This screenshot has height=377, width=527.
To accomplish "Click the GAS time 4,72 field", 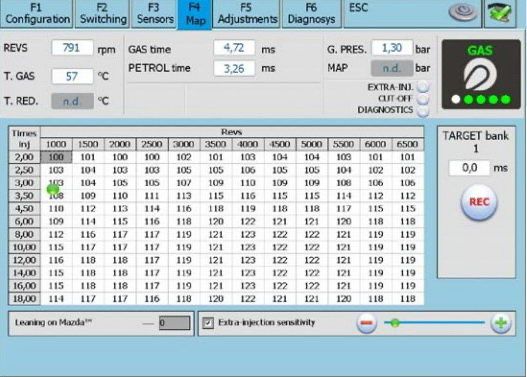I will 234,48.
